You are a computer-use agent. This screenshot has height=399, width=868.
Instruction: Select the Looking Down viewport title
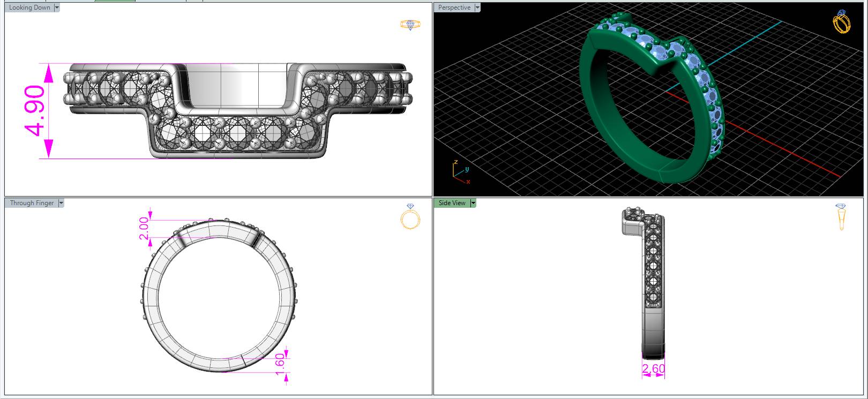pyautogui.click(x=29, y=7)
